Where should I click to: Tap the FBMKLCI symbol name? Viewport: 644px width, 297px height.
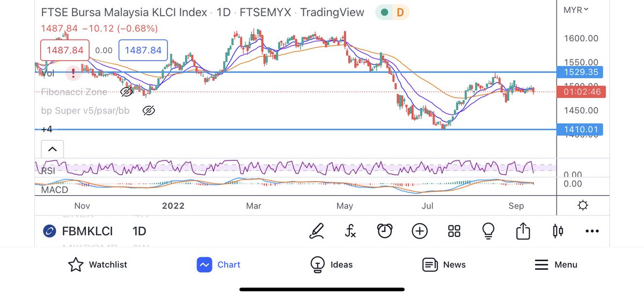pos(87,231)
